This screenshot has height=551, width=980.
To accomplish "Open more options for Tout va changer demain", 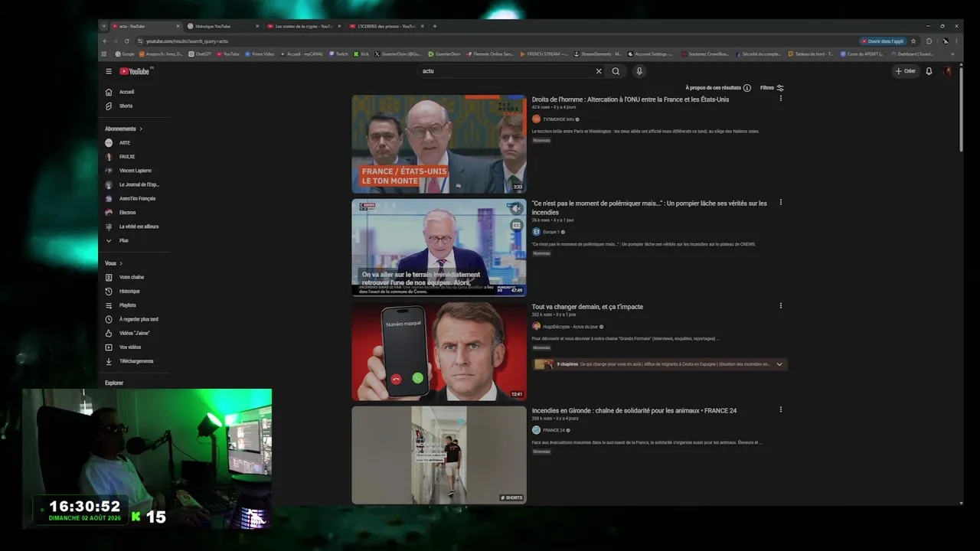I will click(781, 306).
